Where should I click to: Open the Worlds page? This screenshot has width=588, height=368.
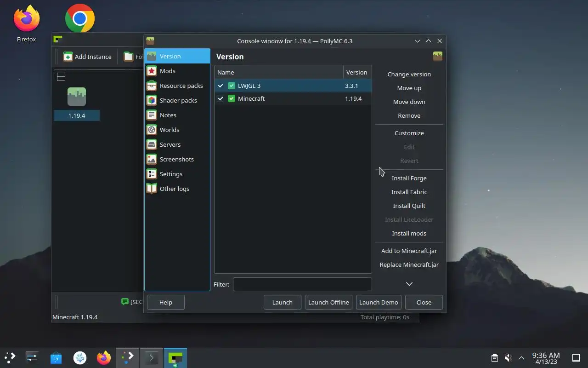[x=177, y=130]
